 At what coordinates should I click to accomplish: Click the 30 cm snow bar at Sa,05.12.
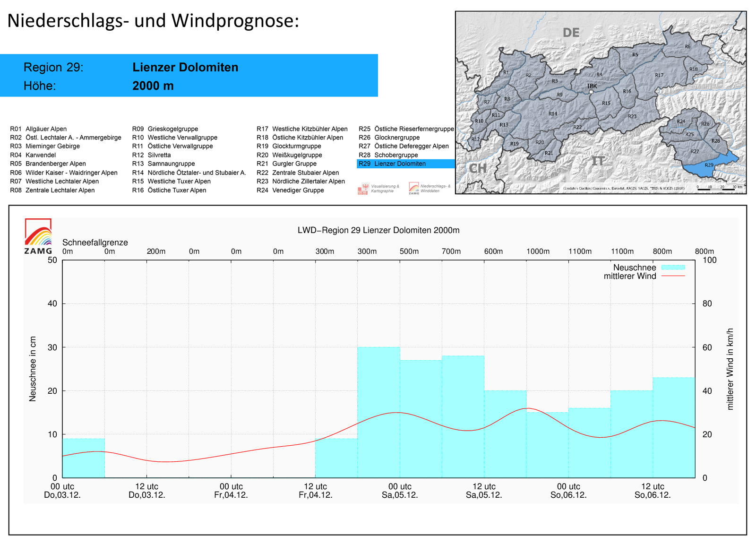[379, 412]
